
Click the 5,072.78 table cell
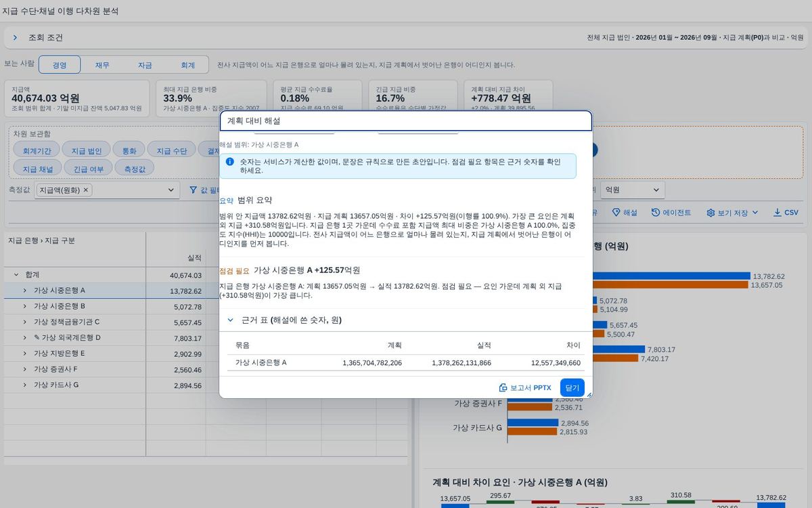[175, 307]
